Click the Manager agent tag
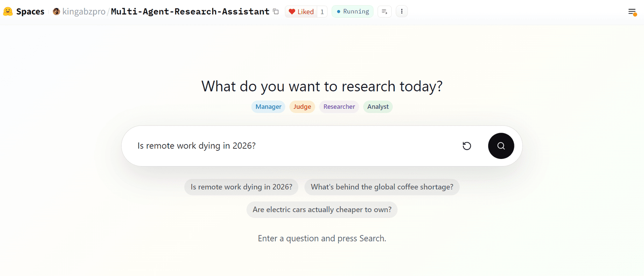644x276 pixels. 268,107
